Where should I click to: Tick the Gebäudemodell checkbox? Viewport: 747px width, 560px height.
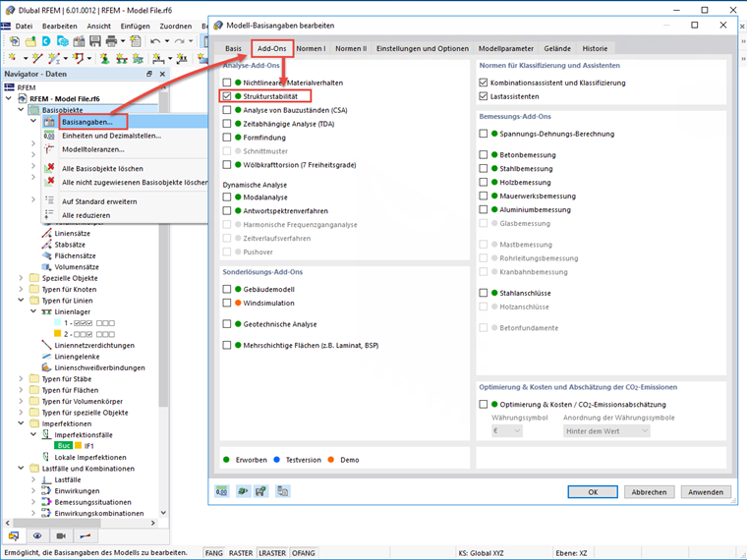point(227,289)
